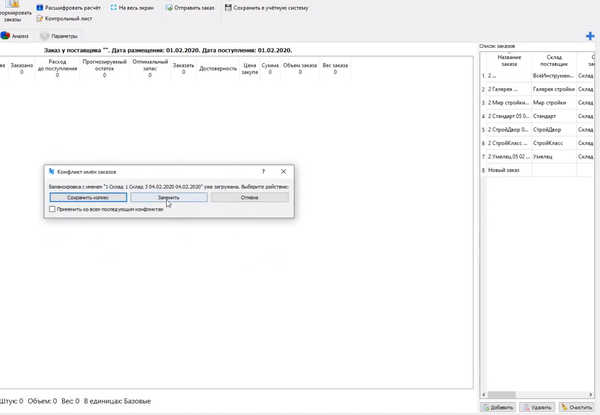Click the dialog help question mark
600x415 pixels.
coord(263,171)
